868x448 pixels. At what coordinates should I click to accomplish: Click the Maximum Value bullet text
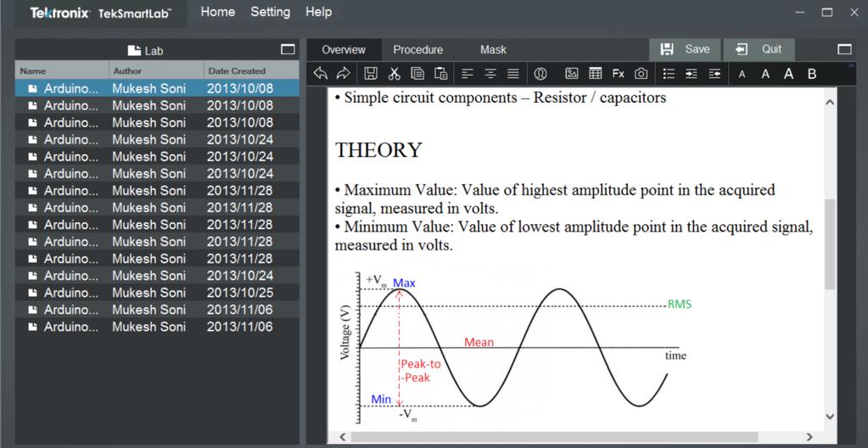[x=555, y=199]
